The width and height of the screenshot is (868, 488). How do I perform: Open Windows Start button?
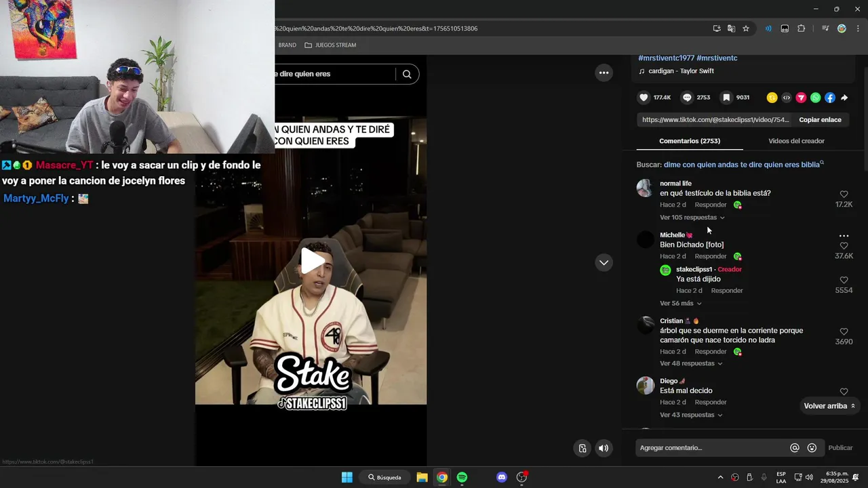point(347,477)
